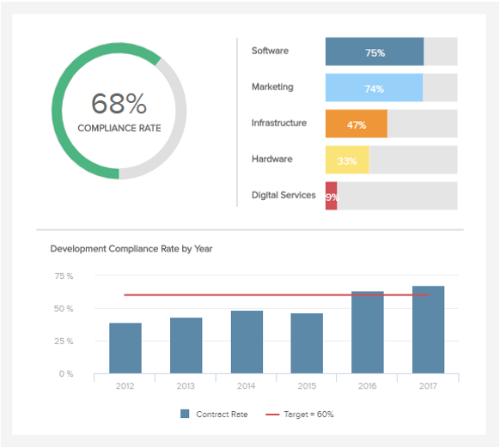Click the 75 % y-axis label

coord(64,276)
